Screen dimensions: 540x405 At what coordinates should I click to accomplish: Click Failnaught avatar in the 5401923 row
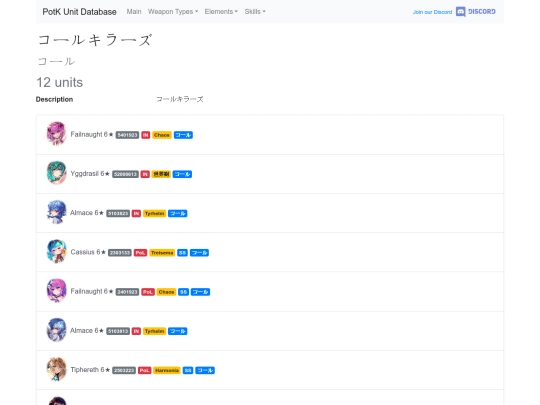(56, 134)
